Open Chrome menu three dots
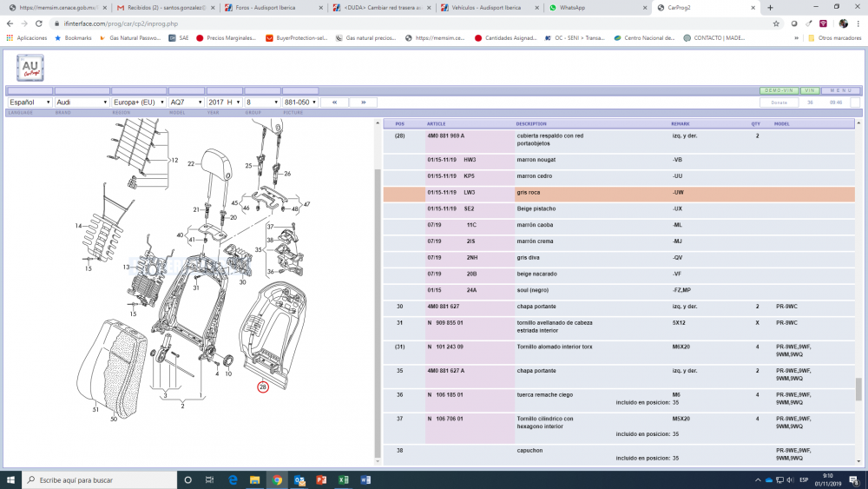The width and height of the screenshot is (868, 489). [858, 23]
